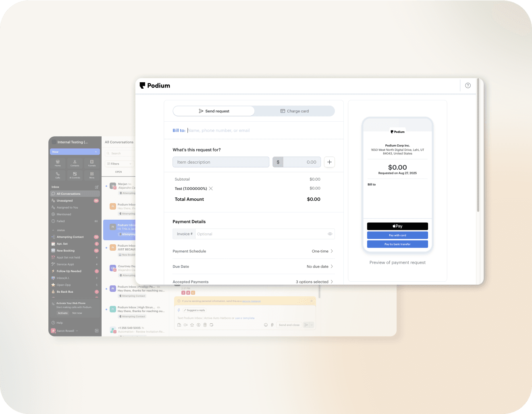The width and height of the screenshot is (532, 414).
Task: Open the Attempting Contact status folder
Action: (70, 237)
